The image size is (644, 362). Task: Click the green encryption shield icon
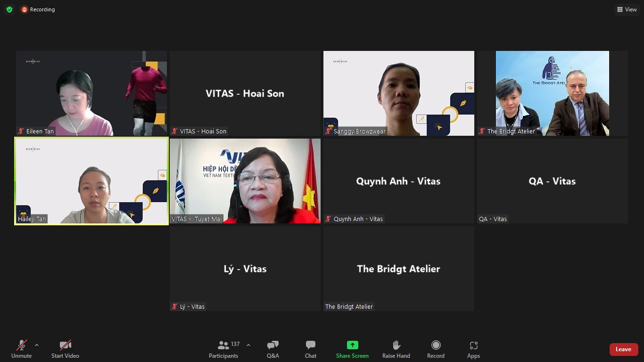pos(9,9)
